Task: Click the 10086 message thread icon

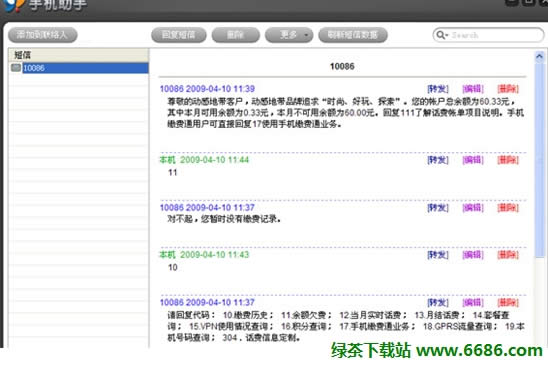Action: (16, 67)
